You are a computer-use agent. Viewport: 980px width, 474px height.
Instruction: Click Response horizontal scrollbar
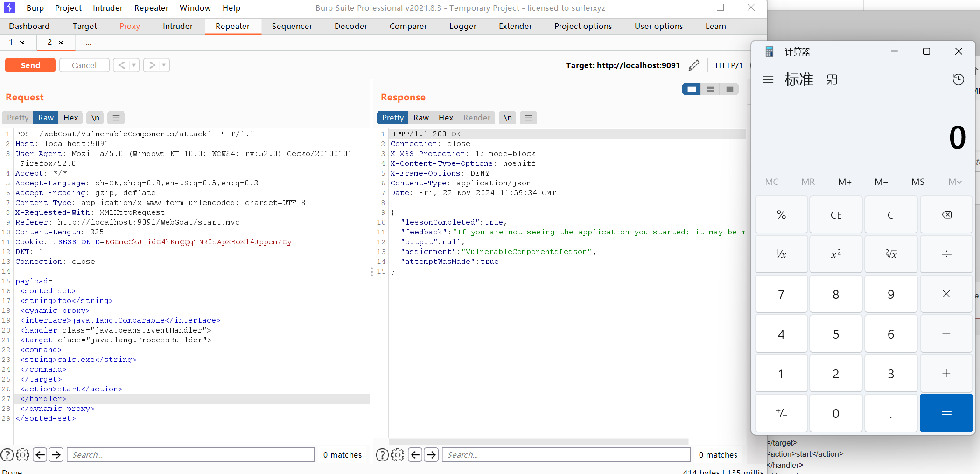coord(539,441)
